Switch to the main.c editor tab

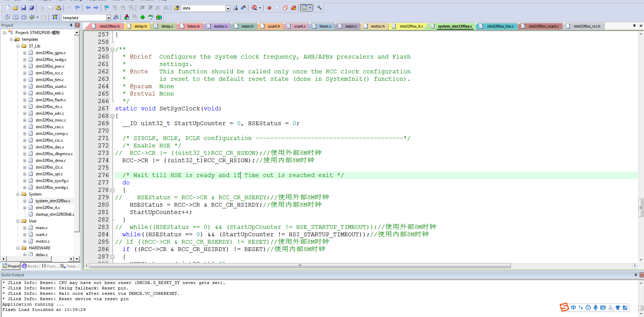[348, 26]
